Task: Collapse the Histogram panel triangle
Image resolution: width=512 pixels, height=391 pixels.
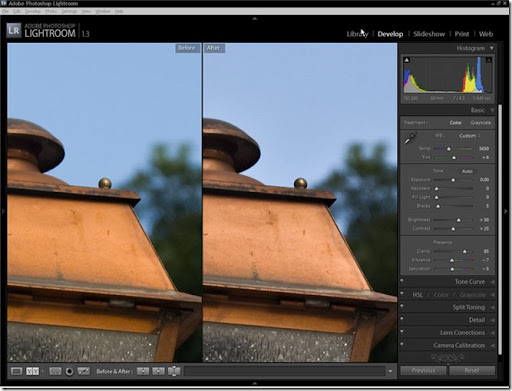Action: tap(492, 48)
